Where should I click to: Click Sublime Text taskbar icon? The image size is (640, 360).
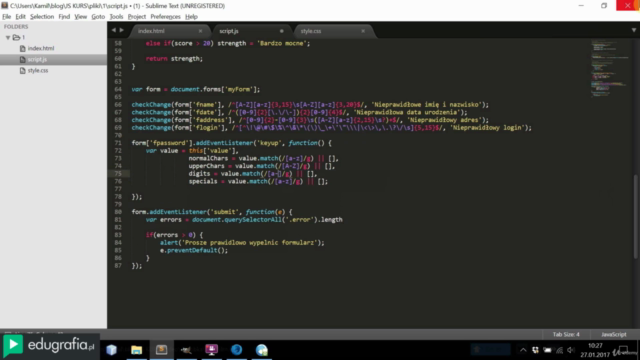tap(161, 350)
